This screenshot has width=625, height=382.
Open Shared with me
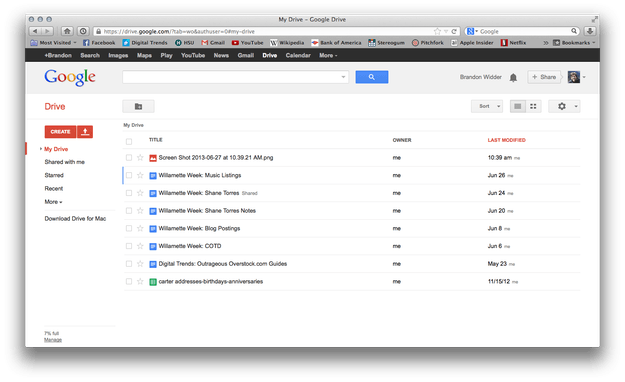pos(65,162)
